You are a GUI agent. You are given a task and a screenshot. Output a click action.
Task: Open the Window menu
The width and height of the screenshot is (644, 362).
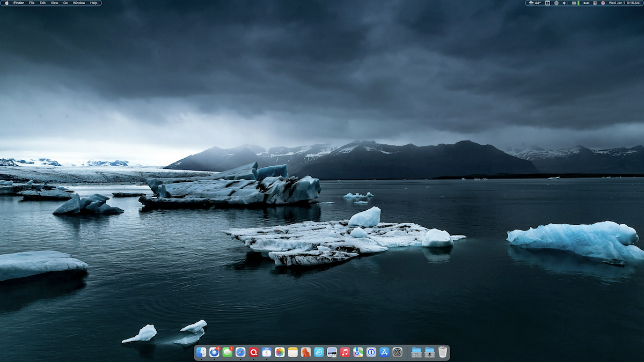79,3
